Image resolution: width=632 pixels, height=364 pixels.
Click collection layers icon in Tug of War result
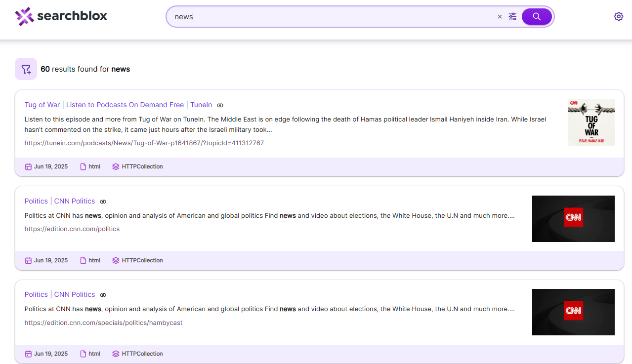116,166
